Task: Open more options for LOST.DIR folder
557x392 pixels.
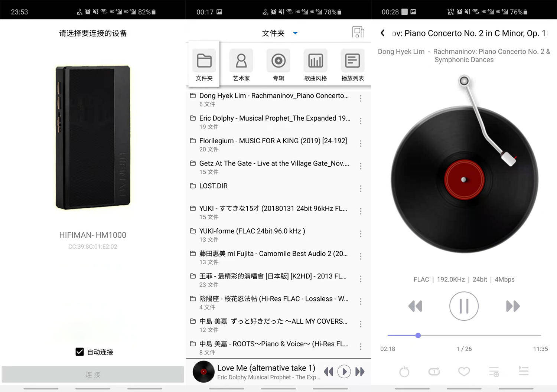Action: (x=361, y=189)
